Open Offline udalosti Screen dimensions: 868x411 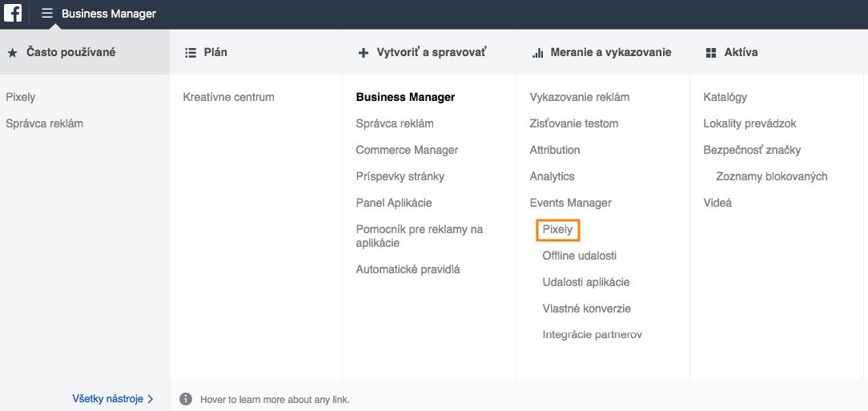[579, 256]
